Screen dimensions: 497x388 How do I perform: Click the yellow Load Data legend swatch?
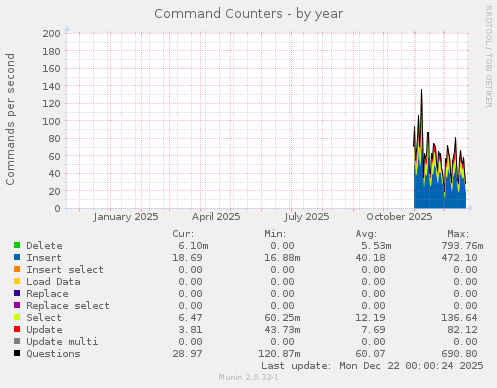tap(17, 281)
